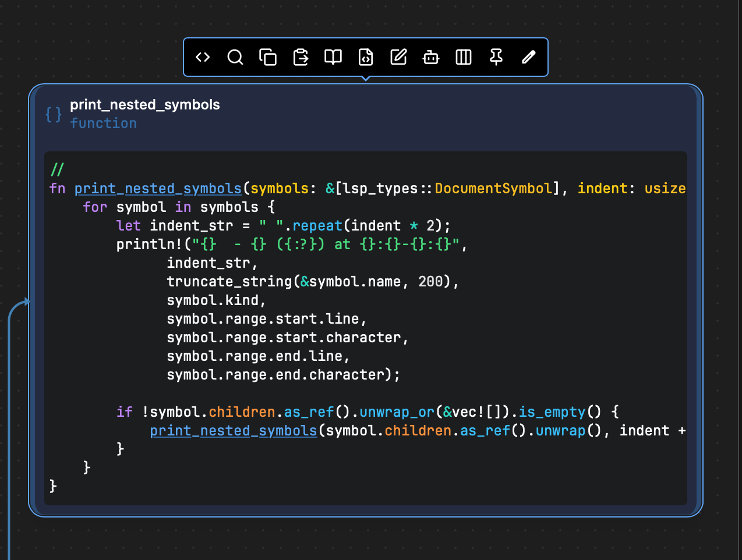The width and height of the screenshot is (742, 560).
Task: Click the code brackets icon in toolbar
Action: (x=203, y=57)
